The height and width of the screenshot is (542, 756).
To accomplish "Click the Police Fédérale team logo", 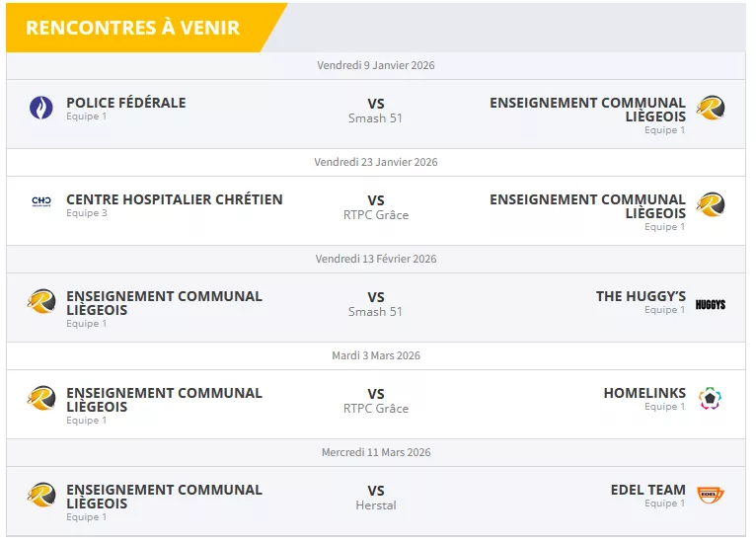I will point(41,108).
